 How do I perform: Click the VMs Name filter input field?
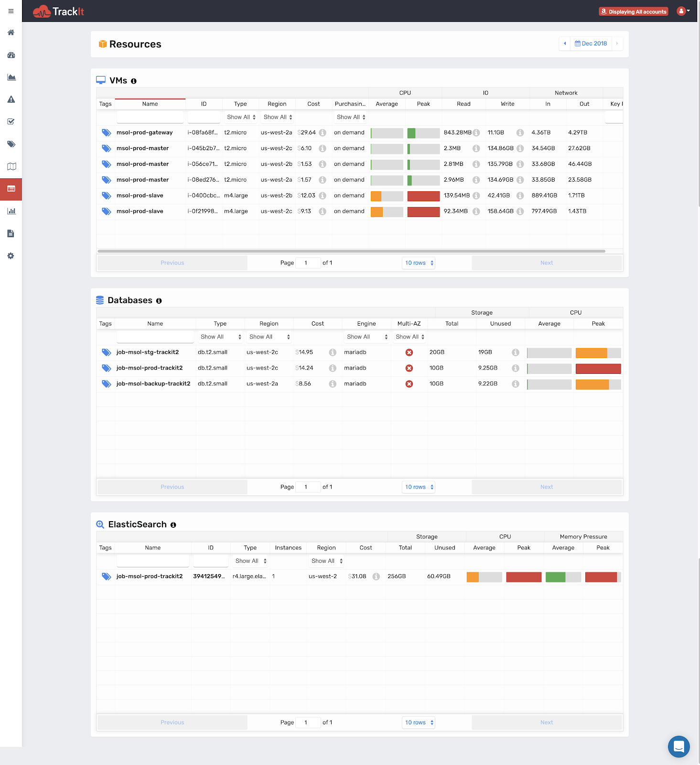150,117
